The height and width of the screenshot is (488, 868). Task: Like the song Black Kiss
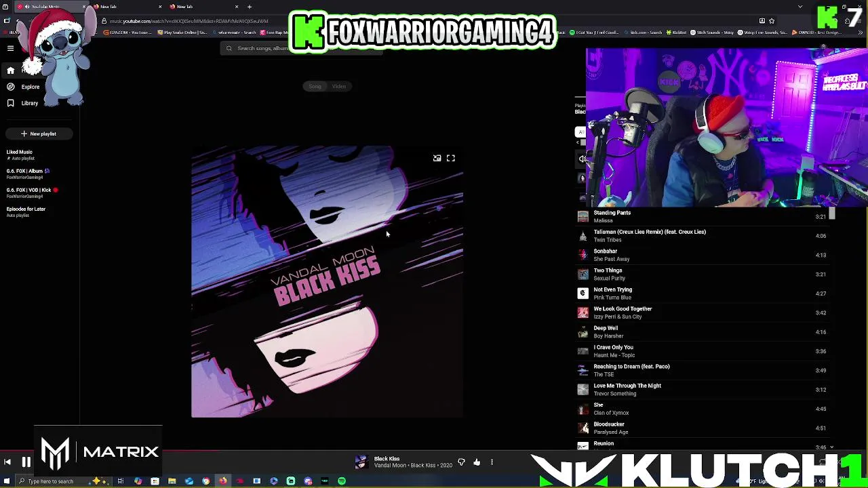pos(477,462)
